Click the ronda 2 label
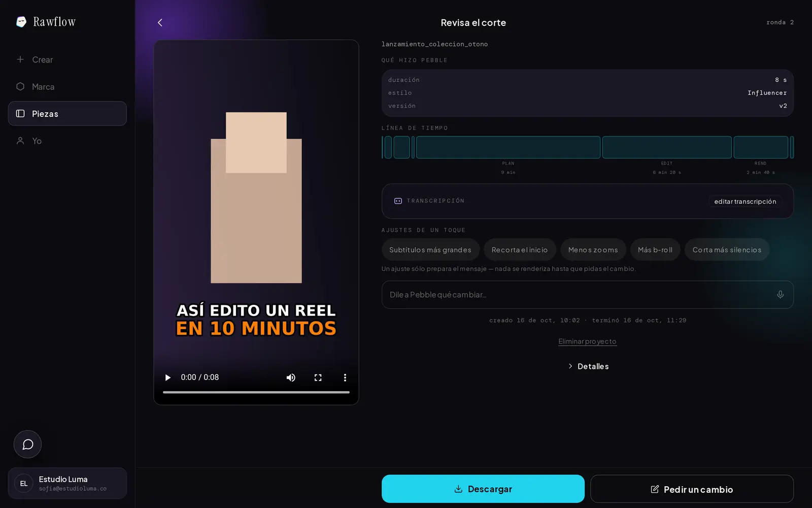The height and width of the screenshot is (508, 812). 780,22
